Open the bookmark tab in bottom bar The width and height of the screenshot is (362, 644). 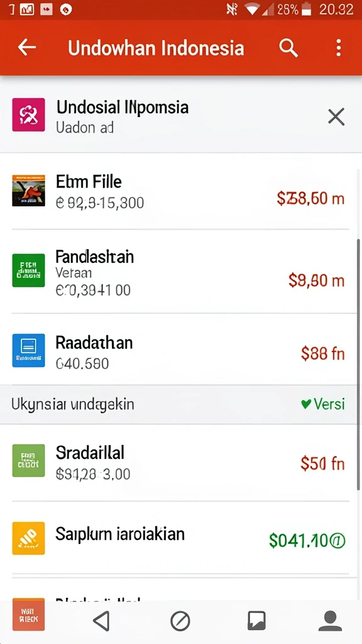coord(256,621)
